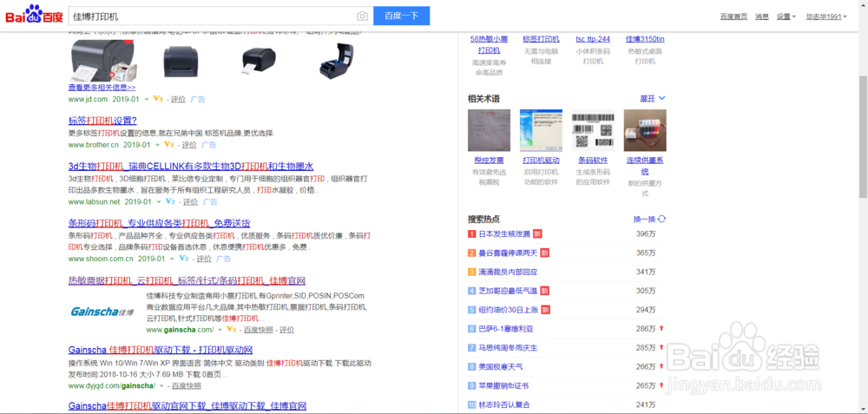Open hot topic 马思纯周冬雨庆生
The height and width of the screenshot is (414, 868).
508,347
